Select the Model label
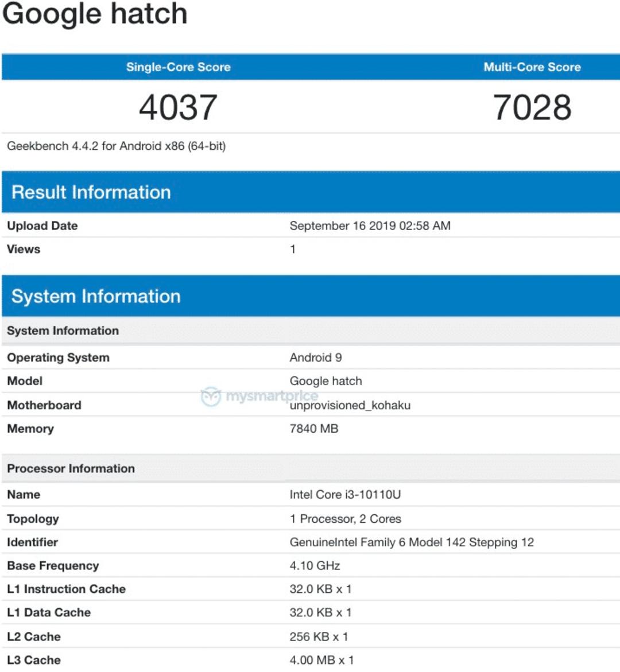 pos(25,381)
